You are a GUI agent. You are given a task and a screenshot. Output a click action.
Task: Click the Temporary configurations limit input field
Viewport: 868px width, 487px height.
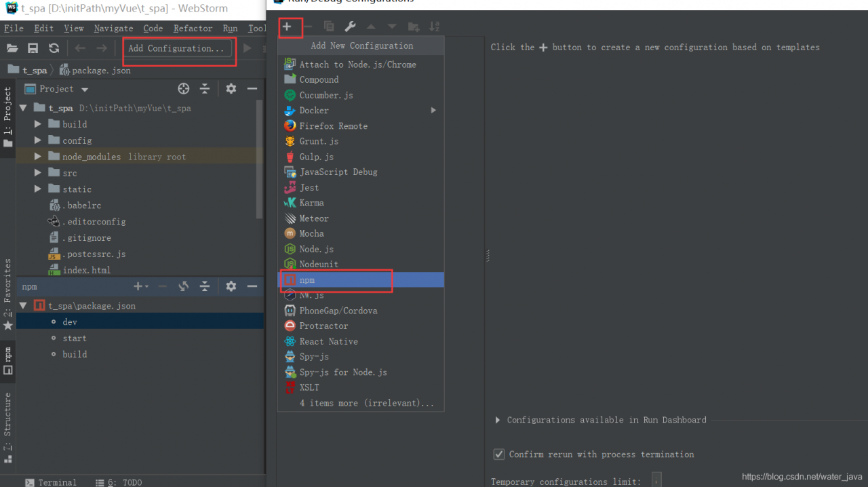tap(656, 480)
